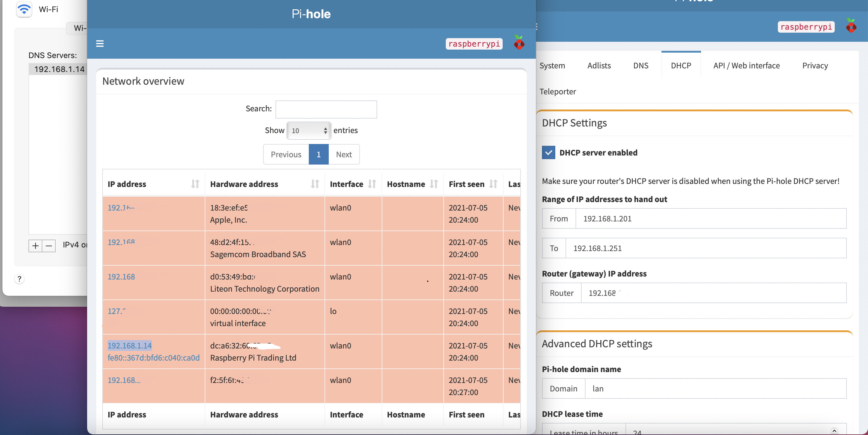The image size is (868, 435).
Task: Edit the DHCP range To address field
Action: coord(706,248)
